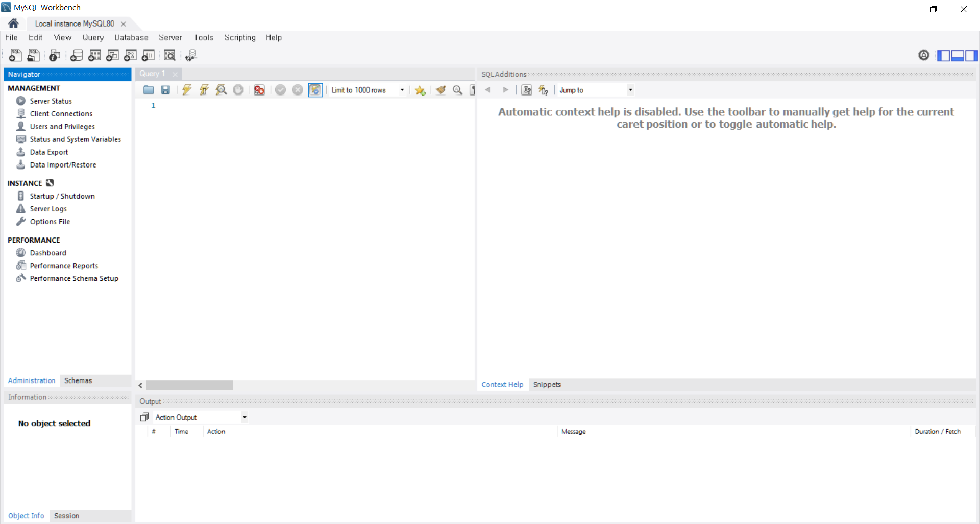Close the Query 1 tab

pos(175,74)
